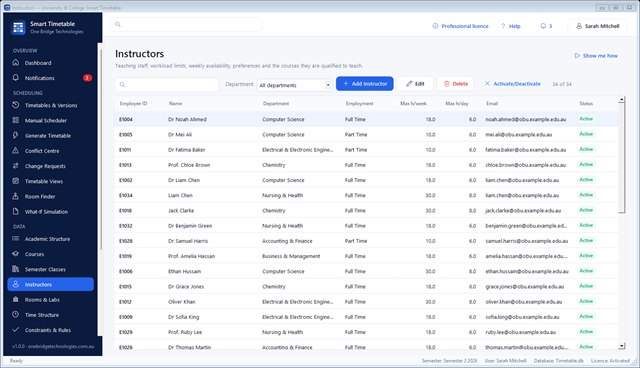The image size is (640, 368).
Task: Click Generate Timetable bulb icon
Action: click(x=16, y=135)
